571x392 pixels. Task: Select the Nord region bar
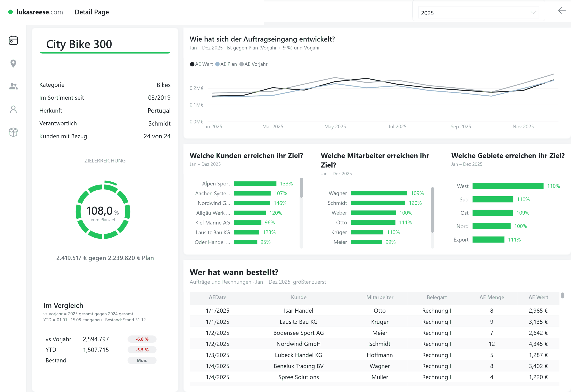[x=492, y=226]
